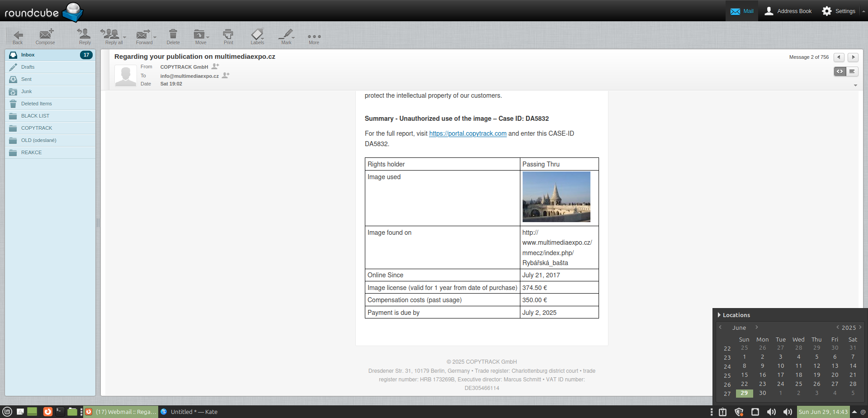Go to the next message
This screenshot has width=868, height=418.
point(853,57)
